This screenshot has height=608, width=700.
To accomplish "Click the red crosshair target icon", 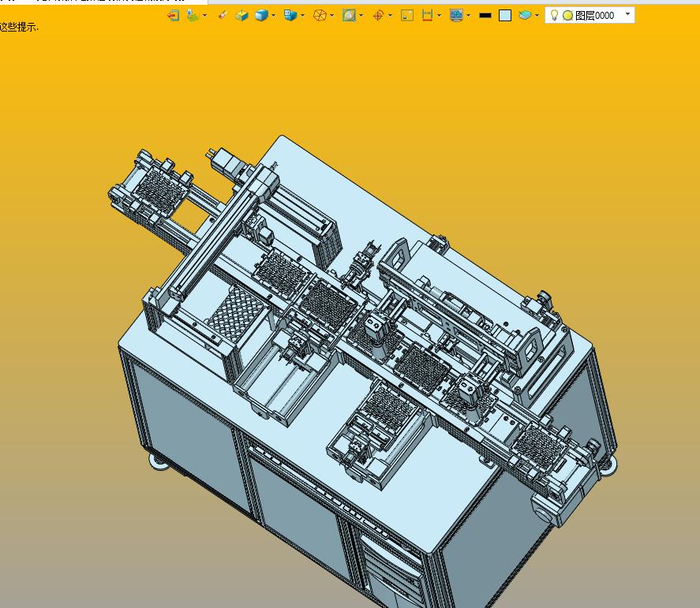I will tap(378, 15).
